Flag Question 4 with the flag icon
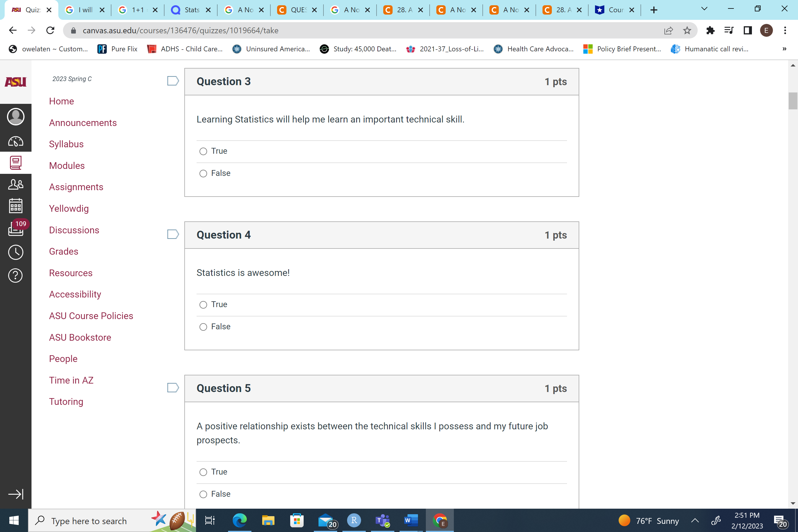The height and width of the screenshot is (532, 798). (173, 235)
